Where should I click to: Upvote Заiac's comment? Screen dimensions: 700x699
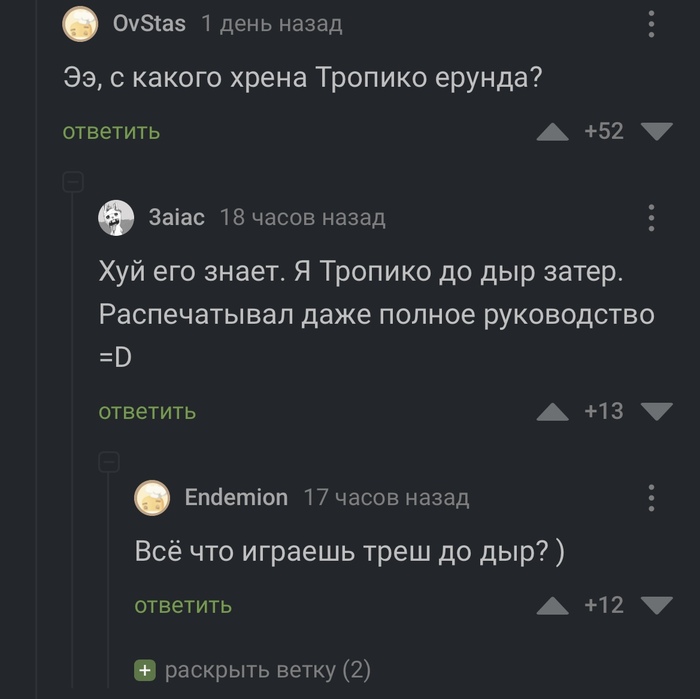(x=552, y=411)
